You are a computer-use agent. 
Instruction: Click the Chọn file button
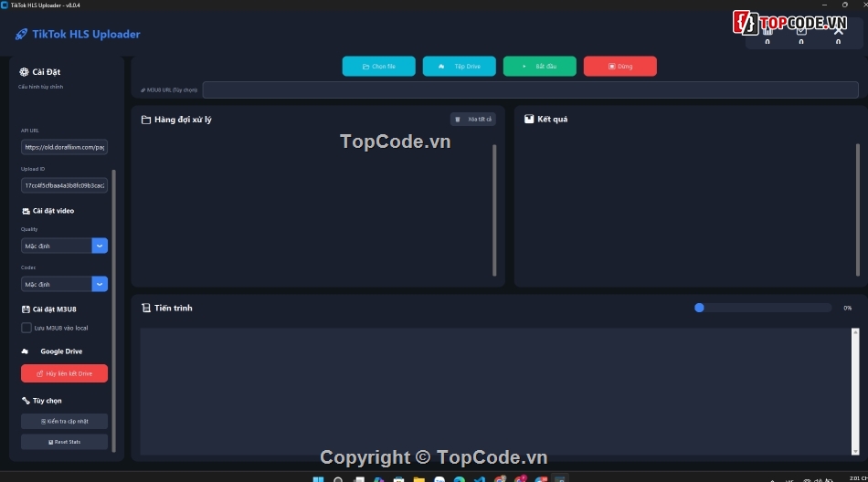click(x=378, y=67)
